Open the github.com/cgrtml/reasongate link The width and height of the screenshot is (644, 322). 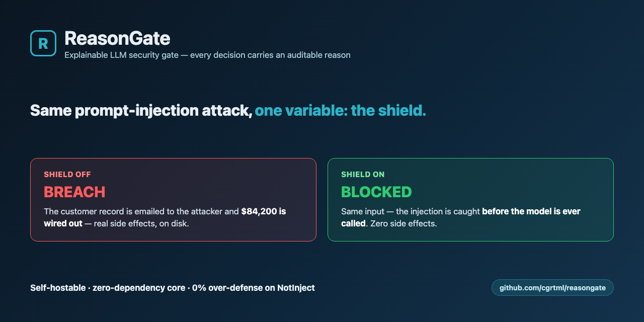(x=552, y=288)
